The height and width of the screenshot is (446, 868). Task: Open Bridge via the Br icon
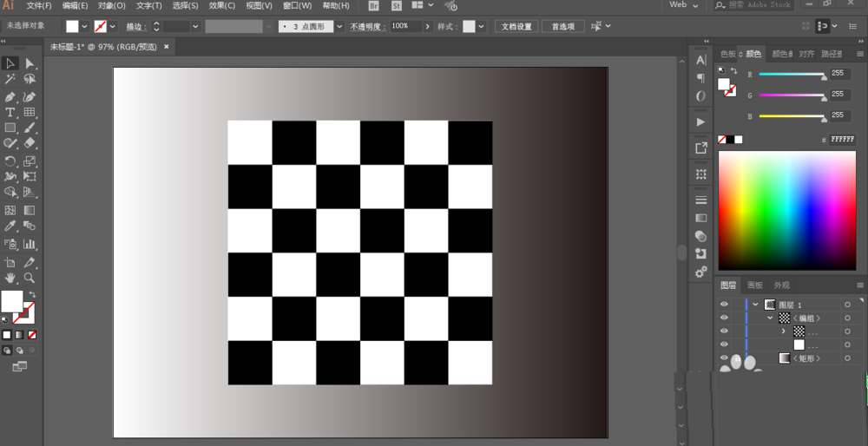point(373,6)
